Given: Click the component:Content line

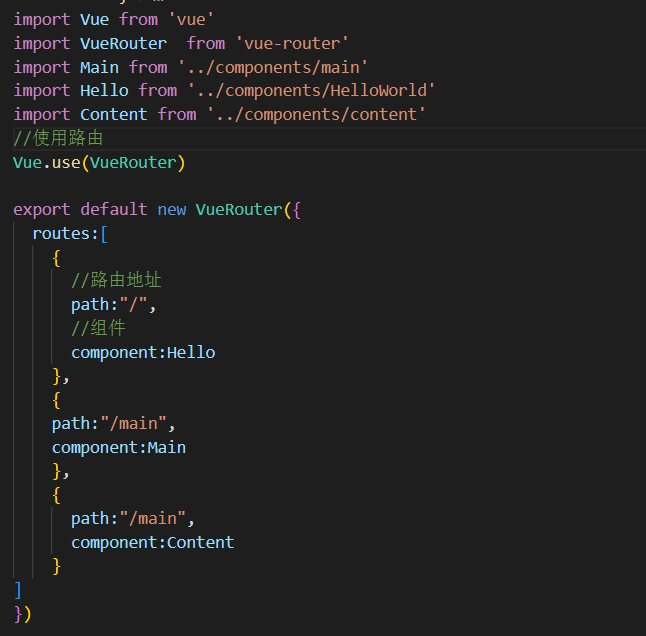Looking at the screenshot, I should coord(152,542).
